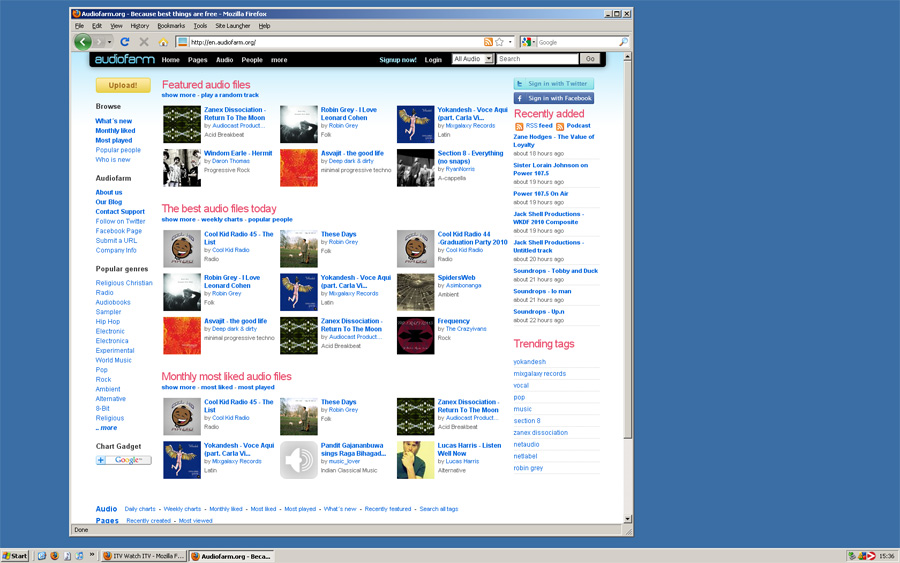
Task: Open the Tools menu
Action: [x=200, y=26]
